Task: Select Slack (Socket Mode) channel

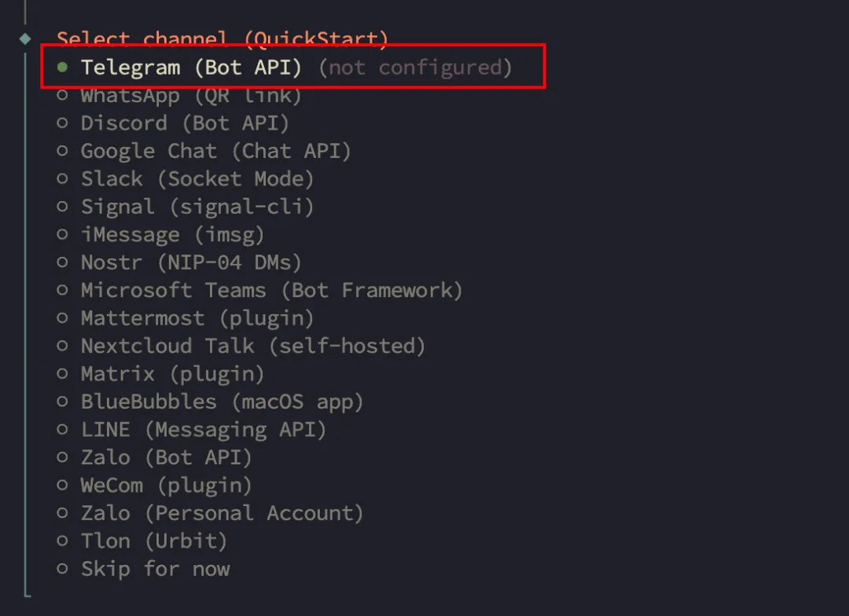Action: pos(197,179)
